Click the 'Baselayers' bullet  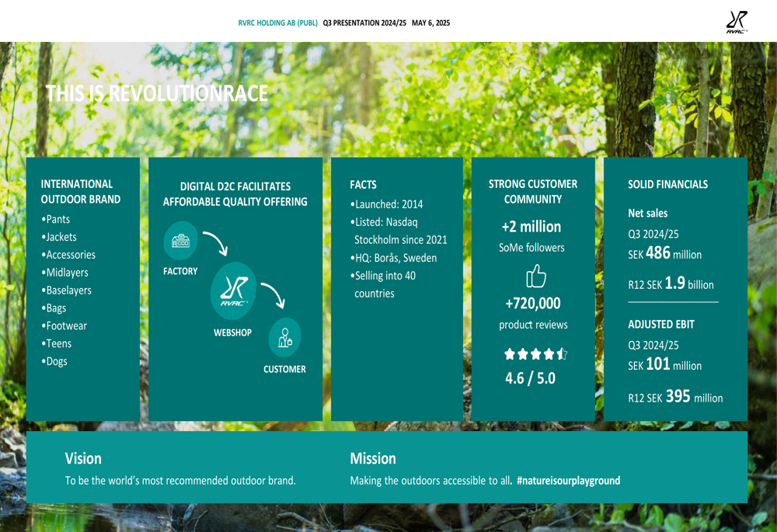[x=66, y=290]
